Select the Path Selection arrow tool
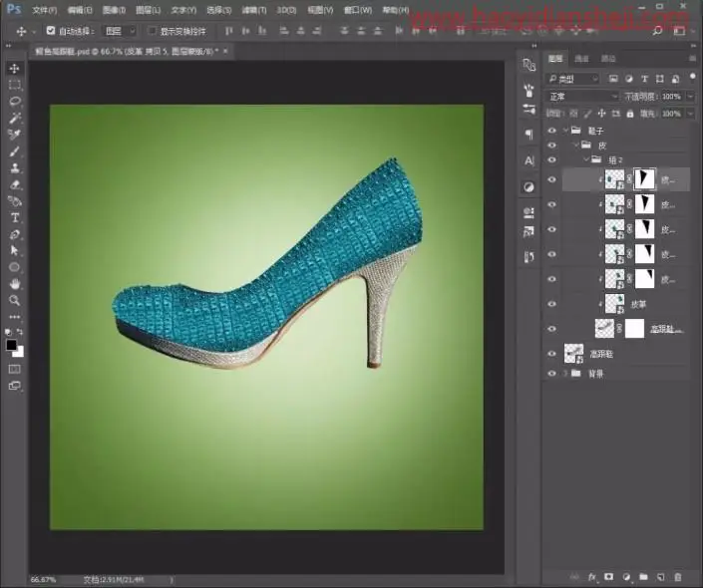Viewport: 703px width, 588px height. pyautogui.click(x=14, y=250)
